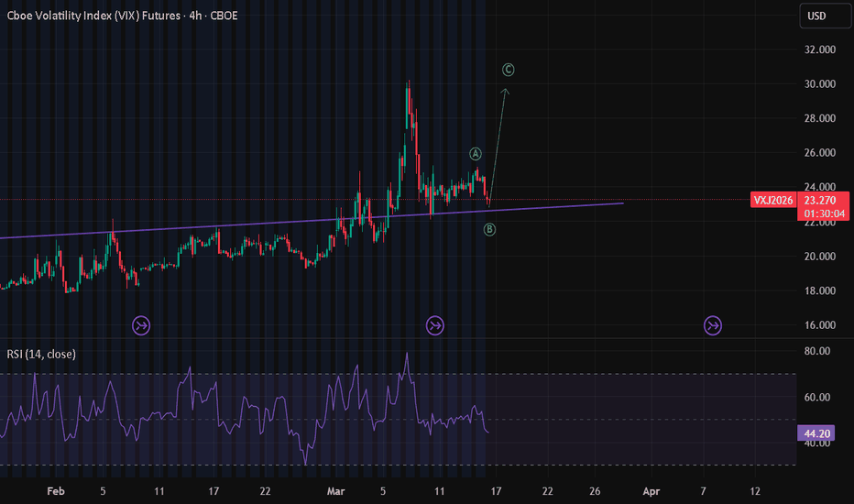Open the USD currency selector
This screenshot has width=854, height=504.
coord(825,16)
